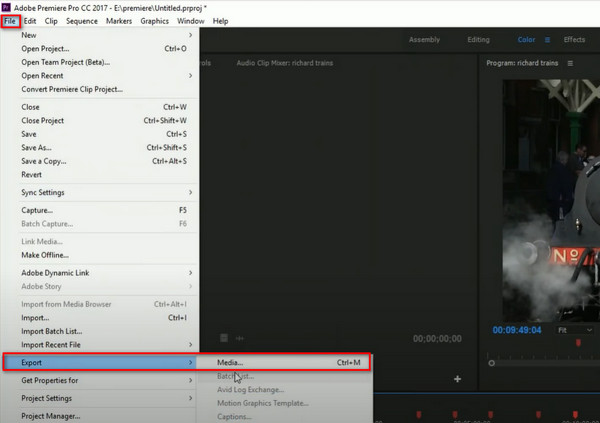Screen dimensions: 600x423
Task: Switch to the Editing workspace
Action: point(478,40)
